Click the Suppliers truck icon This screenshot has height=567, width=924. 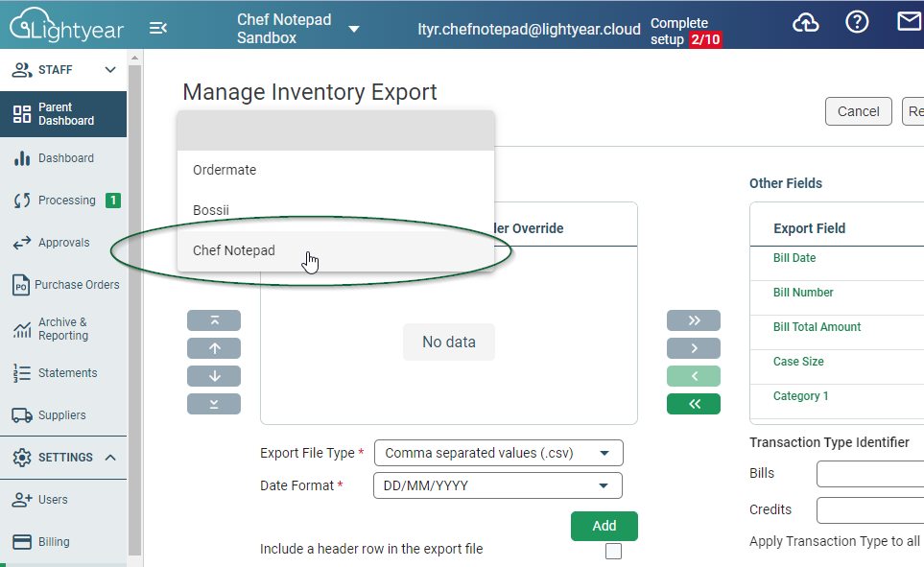coord(22,415)
